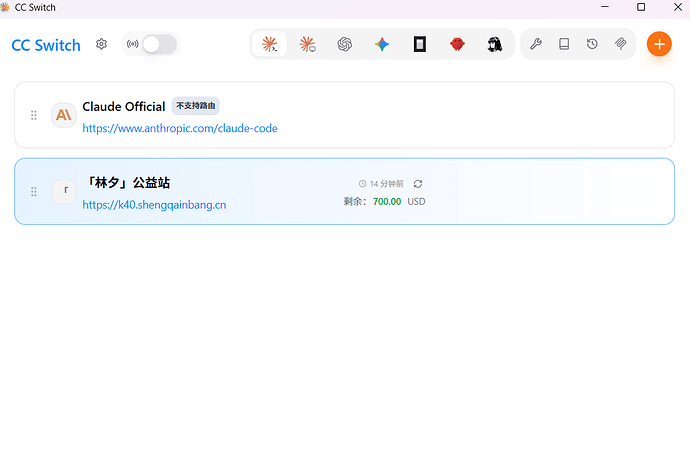Click the 剩余 label
This screenshot has height=475, width=690.
[355, 202]
